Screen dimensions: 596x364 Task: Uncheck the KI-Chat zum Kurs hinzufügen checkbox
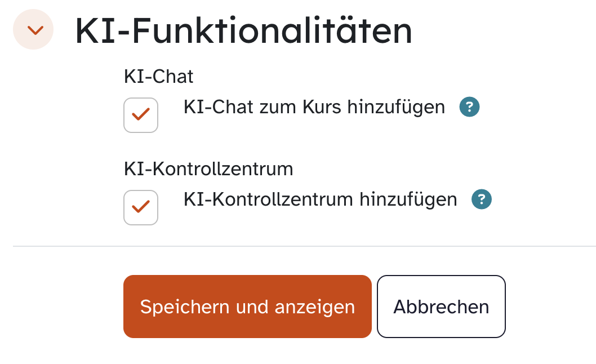coord(140,115)
